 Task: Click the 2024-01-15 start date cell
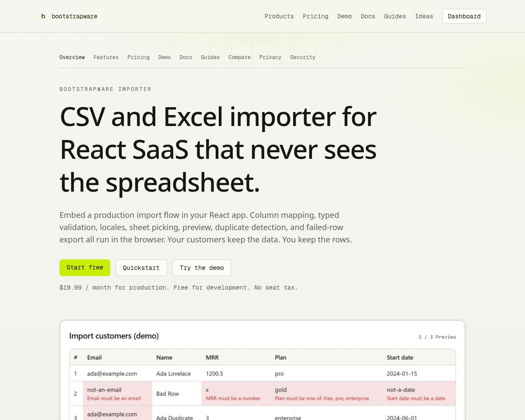coord(419,374)
